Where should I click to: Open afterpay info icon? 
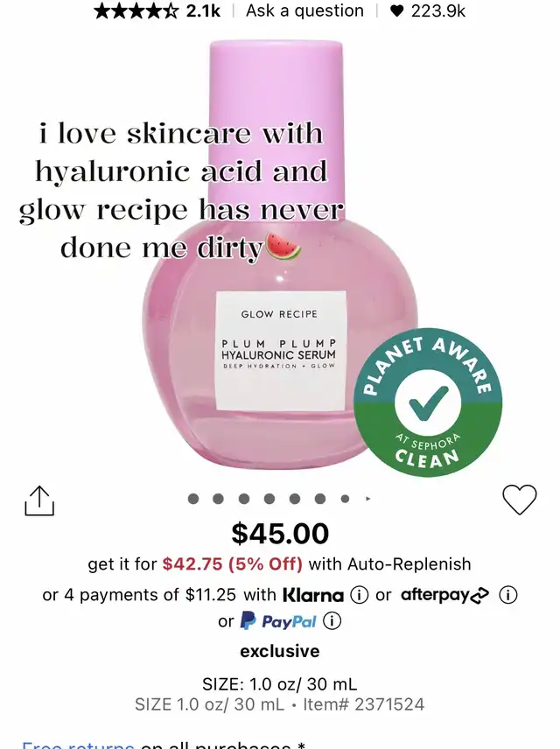tap(507, 595)
